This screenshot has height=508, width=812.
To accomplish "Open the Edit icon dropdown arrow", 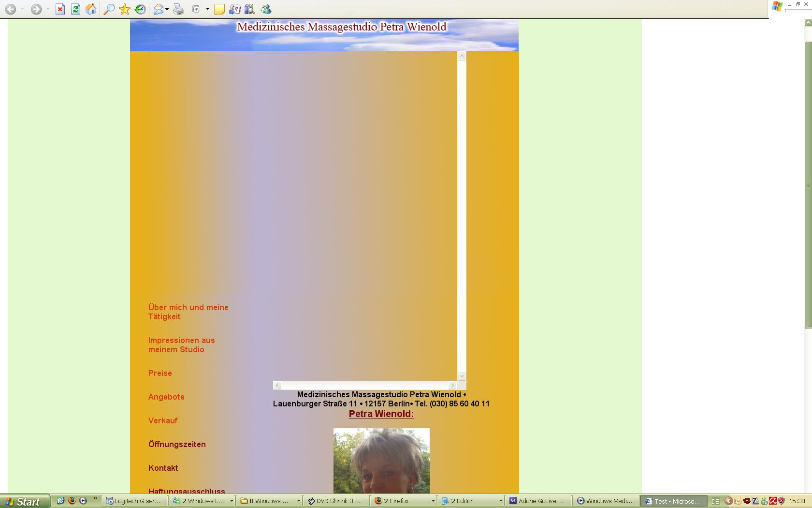I will [207, 9].
